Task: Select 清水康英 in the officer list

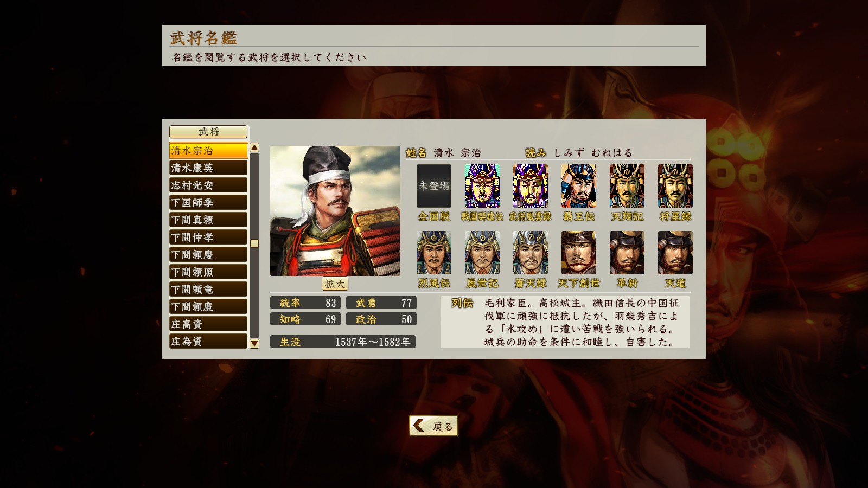Action: 208,168
